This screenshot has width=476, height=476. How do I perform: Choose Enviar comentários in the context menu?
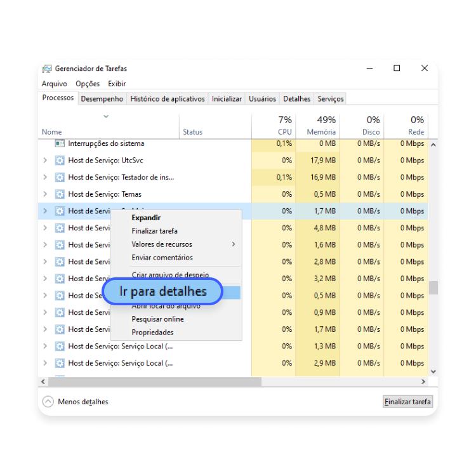pos(176,258)
